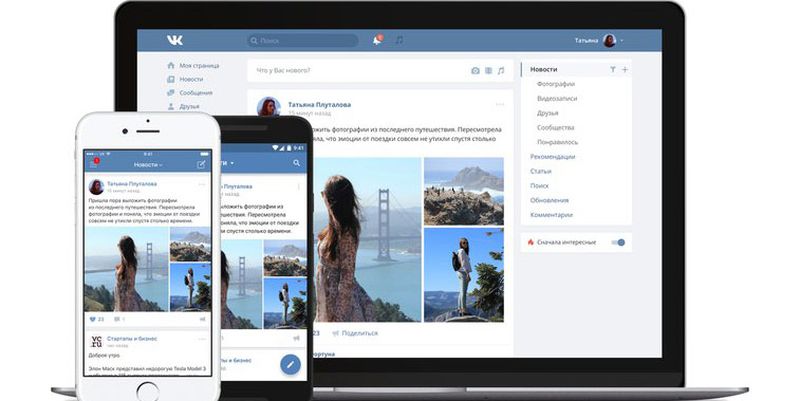
Task: Select Друзья filter in right news panel
Action: click(547, 113)
